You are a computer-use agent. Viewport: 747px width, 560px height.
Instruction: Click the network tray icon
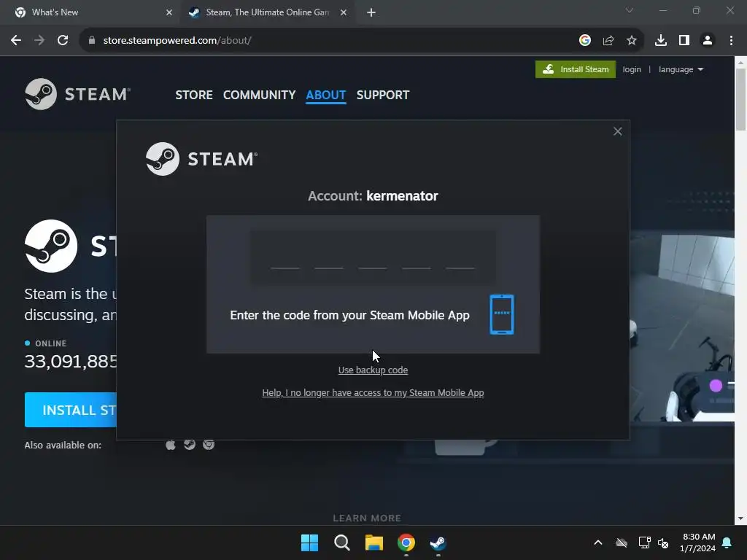click(644, 542)
